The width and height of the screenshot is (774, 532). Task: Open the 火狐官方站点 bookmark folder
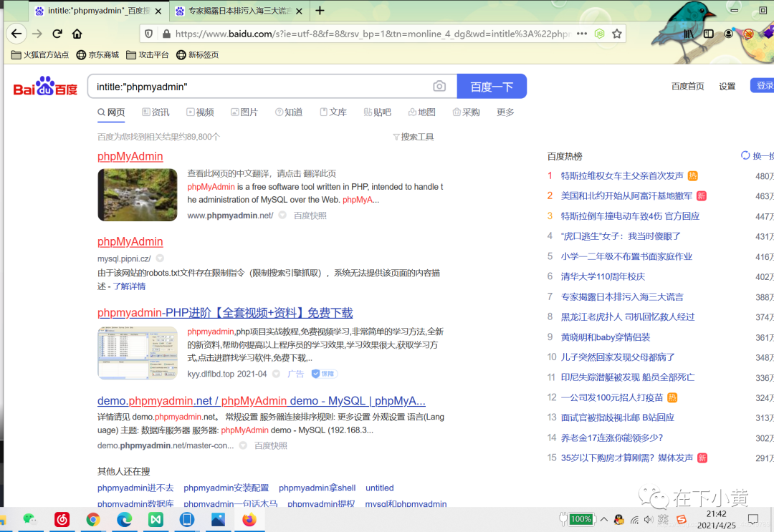pos(39,54)
